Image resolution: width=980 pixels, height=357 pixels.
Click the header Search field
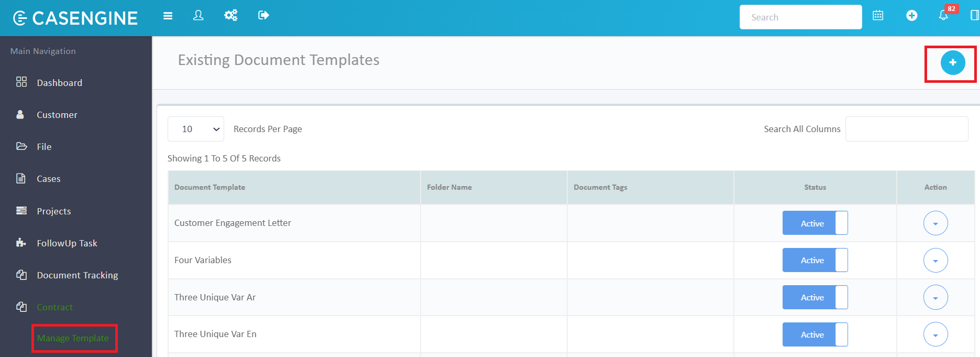point(800,17)
